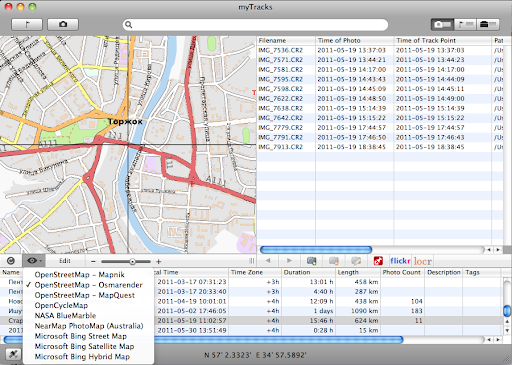The height and width of the screenshot is (365, 512).
Task: Sort tracks by Description header
Action: pyautogui.click(x=444, y=272)
